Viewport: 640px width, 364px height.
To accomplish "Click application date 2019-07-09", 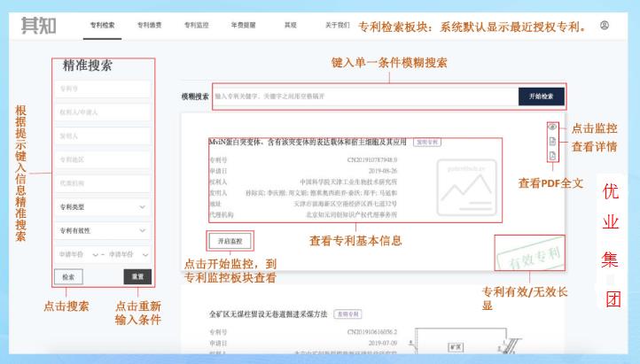I will pos(382,344).
